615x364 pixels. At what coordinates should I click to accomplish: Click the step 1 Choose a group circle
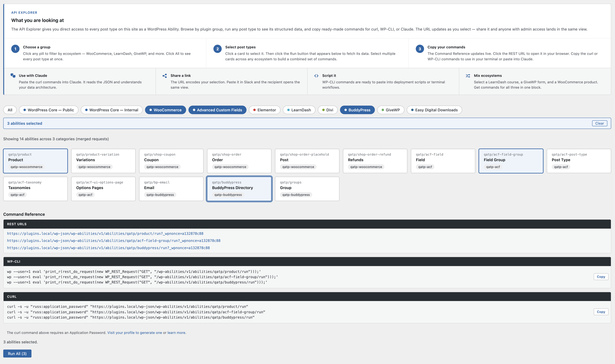pyautogui.click(x=15, y=49)
